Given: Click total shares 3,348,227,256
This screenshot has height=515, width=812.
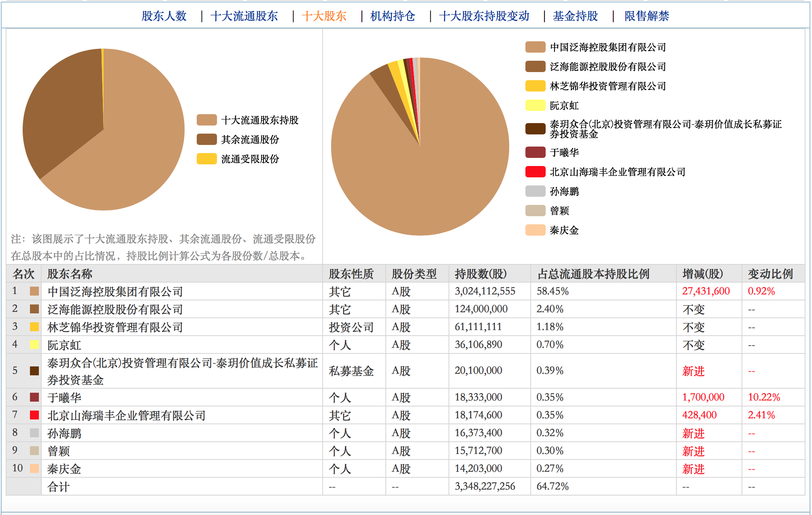Looking at the screenshot, I should point(485,486).
